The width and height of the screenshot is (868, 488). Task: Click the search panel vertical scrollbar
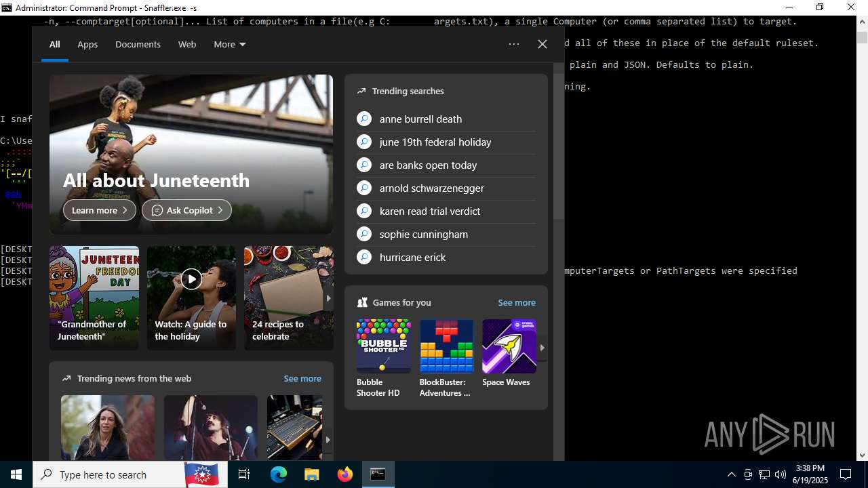559,146
